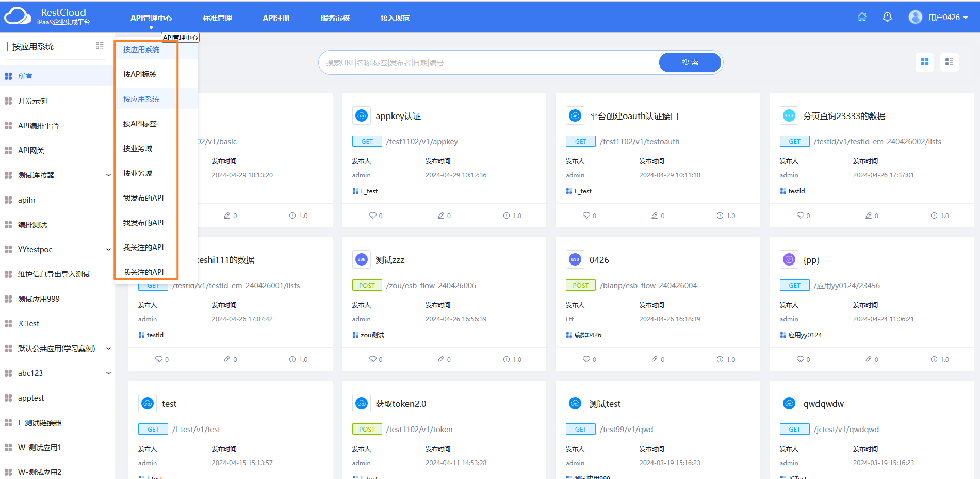
Task: Open the API管理中心 top menu
Action: pyautogui.click(x=151, y=18)
